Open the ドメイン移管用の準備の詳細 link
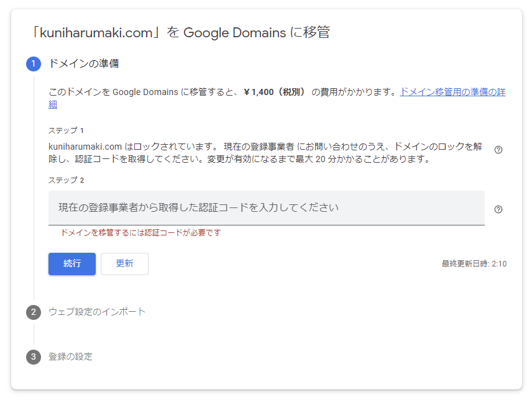 click(452, 92)
